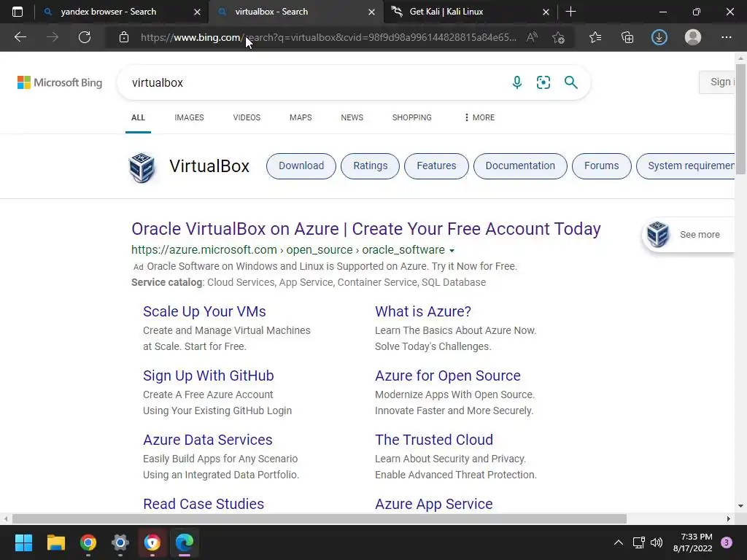Open volume control in tray
747x560 pixels.
657,542
